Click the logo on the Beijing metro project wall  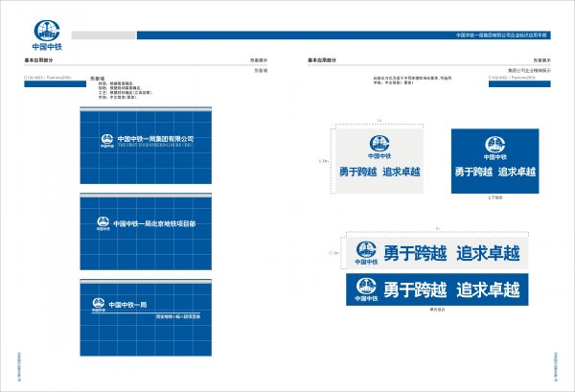point(101,223)
